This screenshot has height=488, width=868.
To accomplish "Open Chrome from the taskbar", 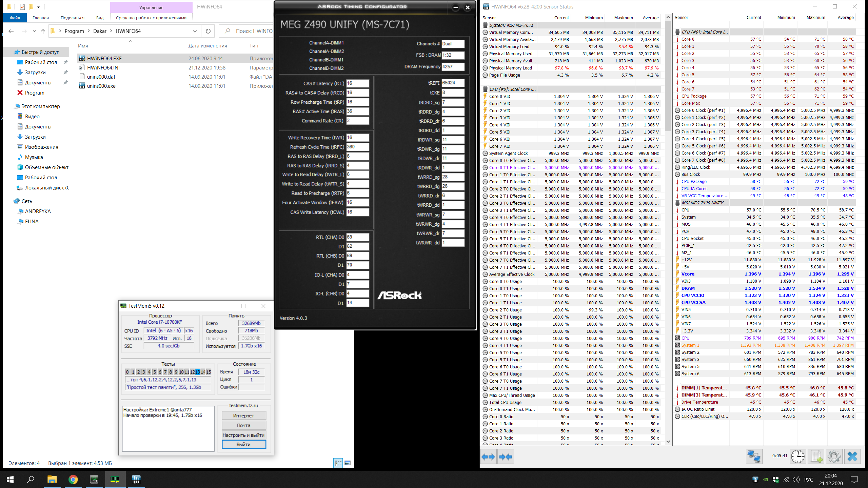I will pyautogui.click(x=73, y=479).
